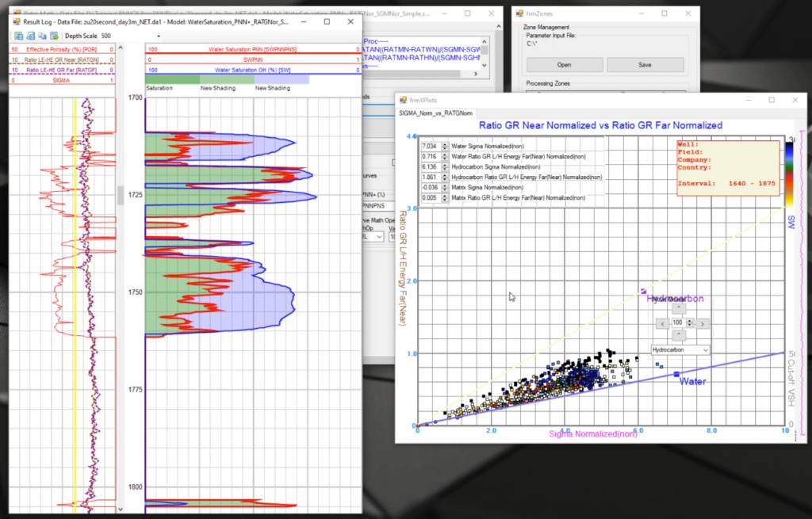Select Effective Porosity [POR] track header
Screen dimensions: 812x519
pos(62,49)
